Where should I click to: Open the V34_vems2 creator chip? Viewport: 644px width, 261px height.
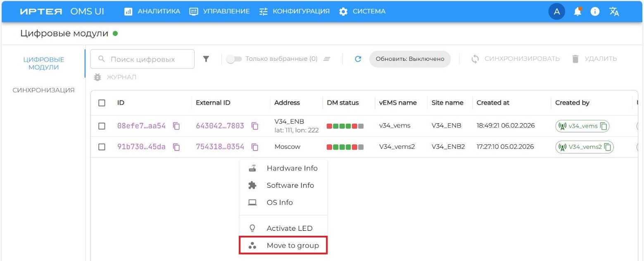pos(585,147)
